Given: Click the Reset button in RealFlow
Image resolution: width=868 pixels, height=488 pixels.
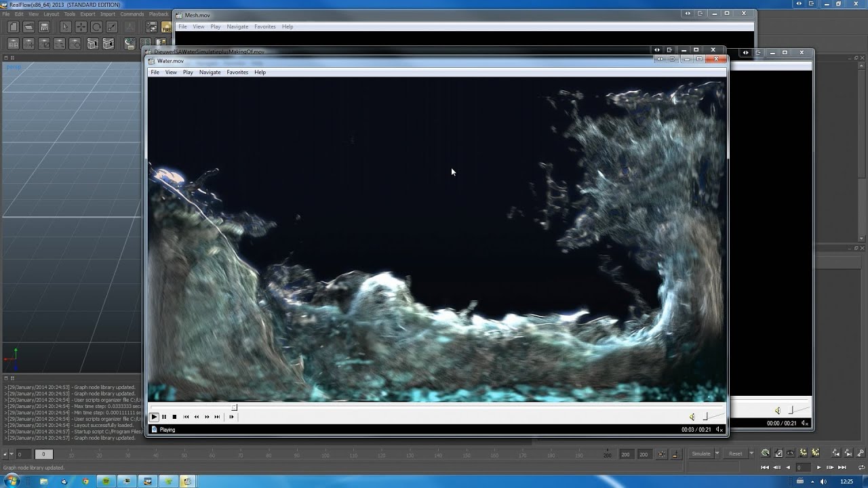Looking at the screenshot, I should point(736,453).
